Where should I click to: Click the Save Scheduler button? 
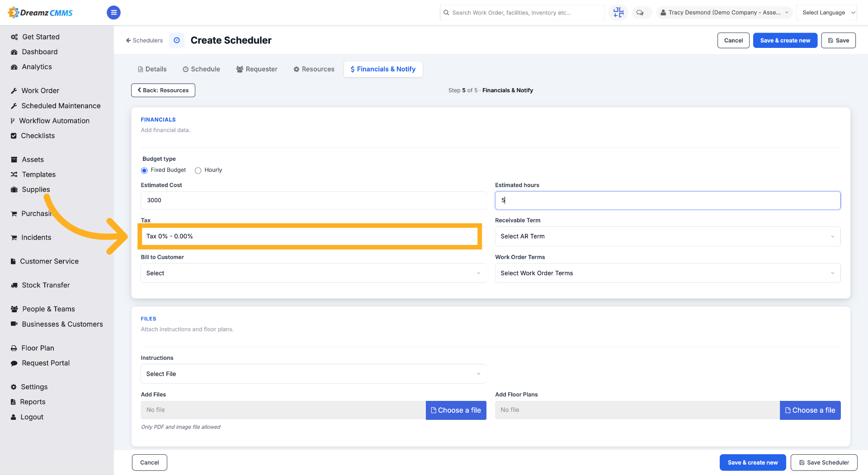click(x=824, y=462)
